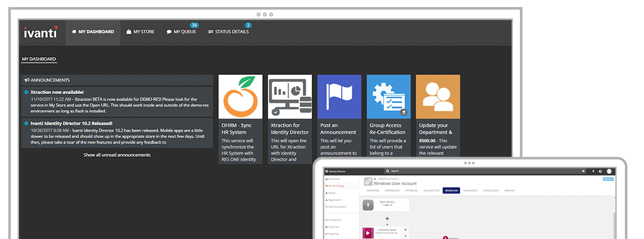Open Organization in the sidebar
Viewport: 644px width, 239px height.
[333, 200]
